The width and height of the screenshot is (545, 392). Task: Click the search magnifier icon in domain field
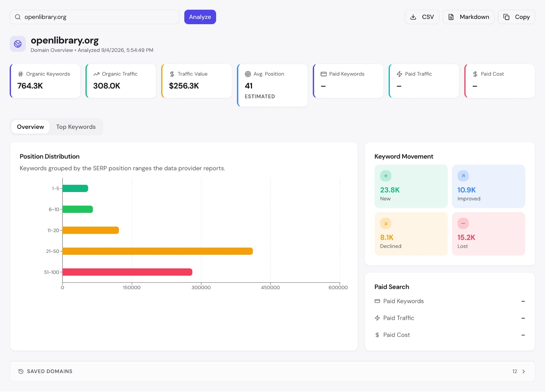click(18, 17)
